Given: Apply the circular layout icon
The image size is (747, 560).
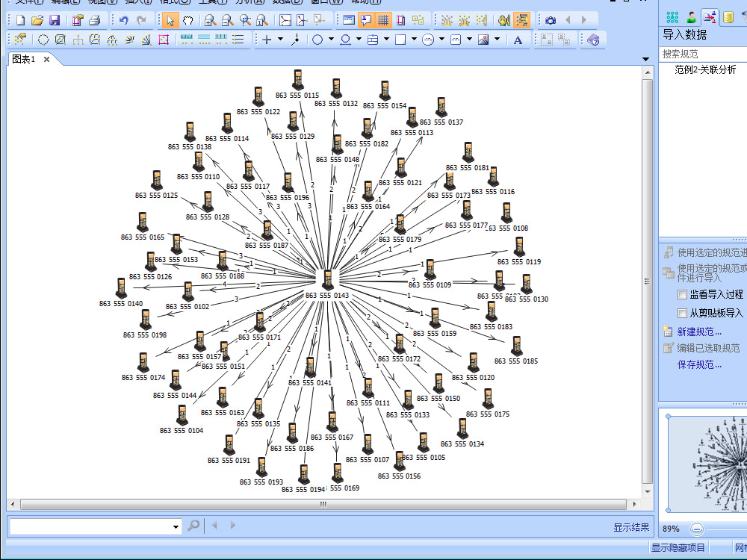Looking at the screenshot, I should [x=43, y=40].
